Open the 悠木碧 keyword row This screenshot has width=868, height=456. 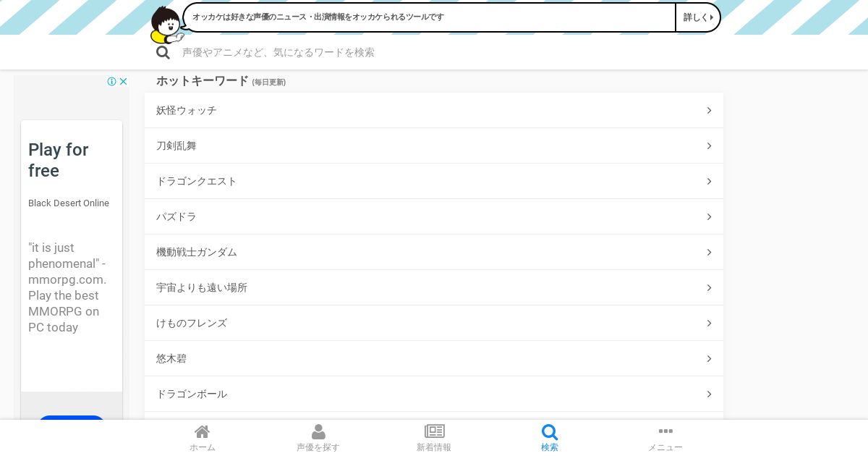[434, 358]
